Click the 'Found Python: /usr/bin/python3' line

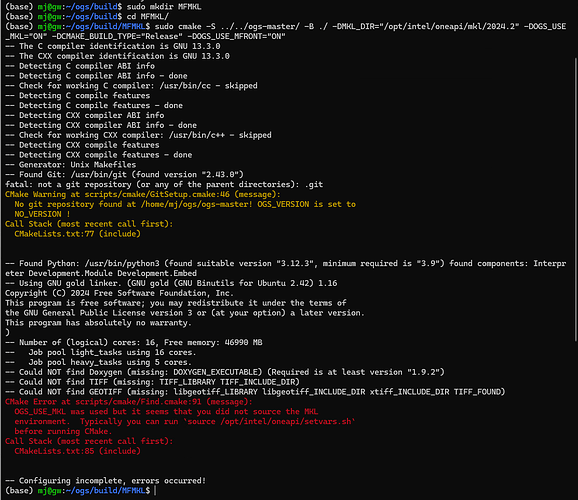click(286, 268)
